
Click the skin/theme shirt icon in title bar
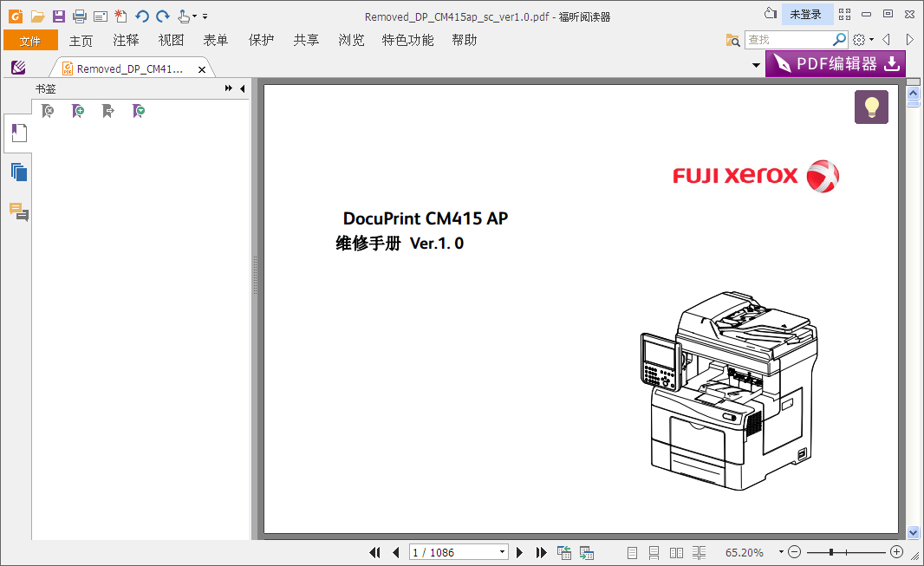[x=771, y=14]
